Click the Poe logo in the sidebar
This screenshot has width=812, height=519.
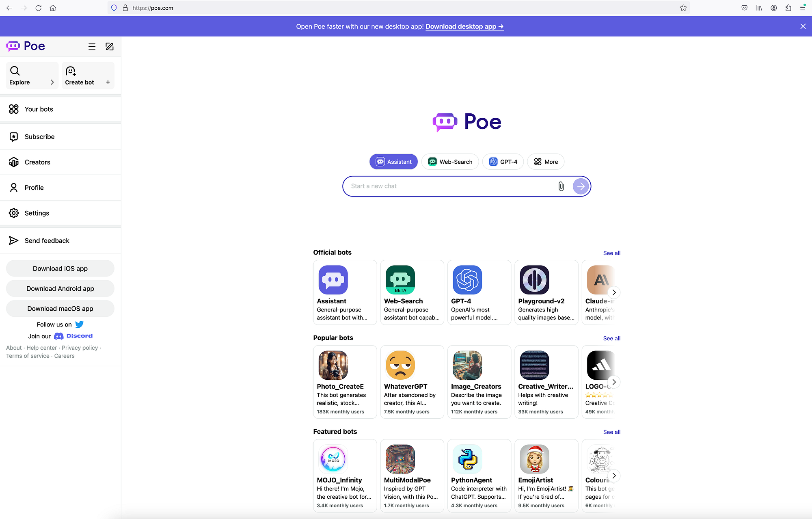[26, 46]
